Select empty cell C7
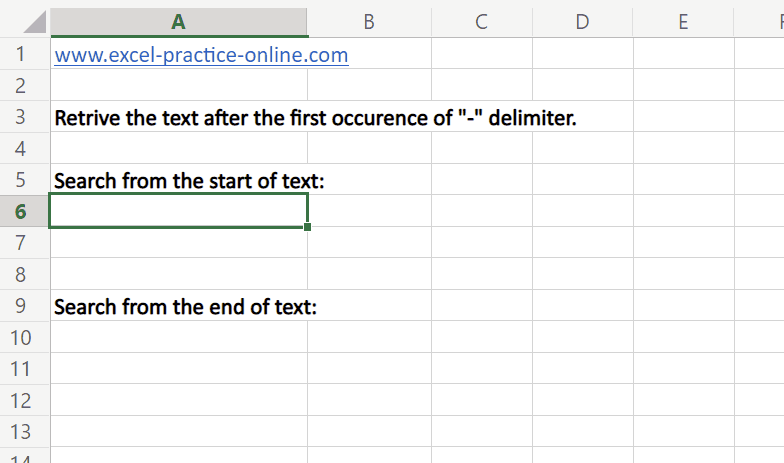This screenshot has height=463, width=784. click(481, 243)
